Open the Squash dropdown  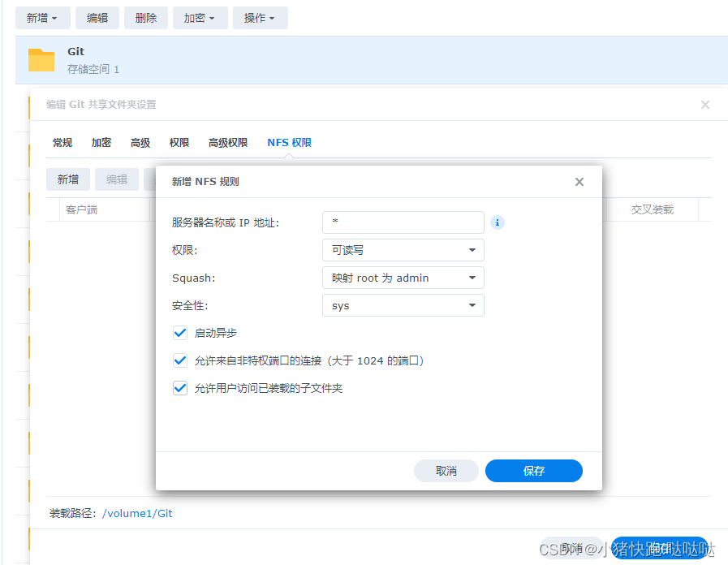click(403, 278)
